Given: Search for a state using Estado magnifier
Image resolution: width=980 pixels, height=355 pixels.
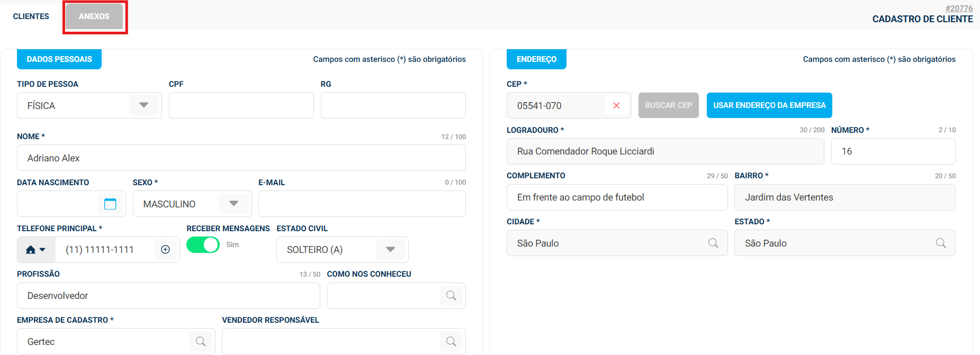Looking at the screenshot, I should (x=941, y=243).
